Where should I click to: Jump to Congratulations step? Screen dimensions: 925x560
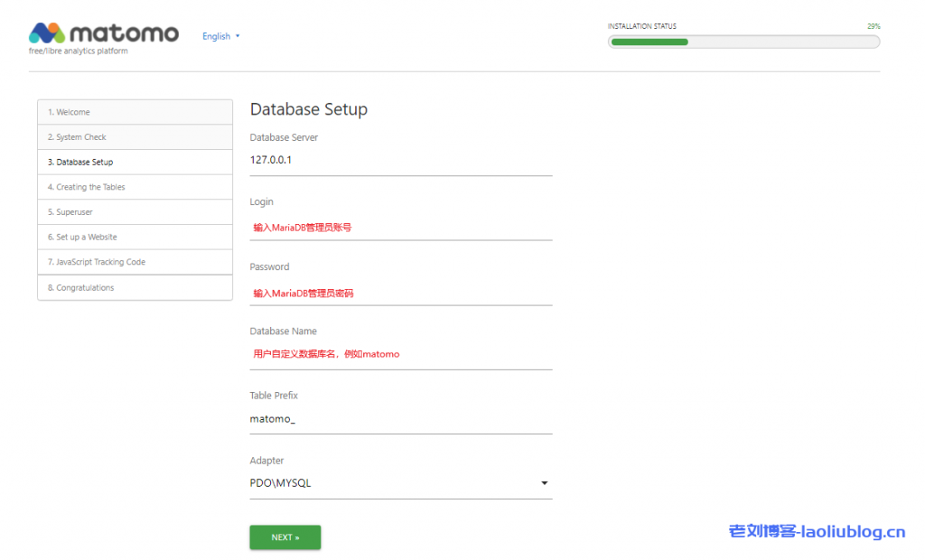(135, 287)
